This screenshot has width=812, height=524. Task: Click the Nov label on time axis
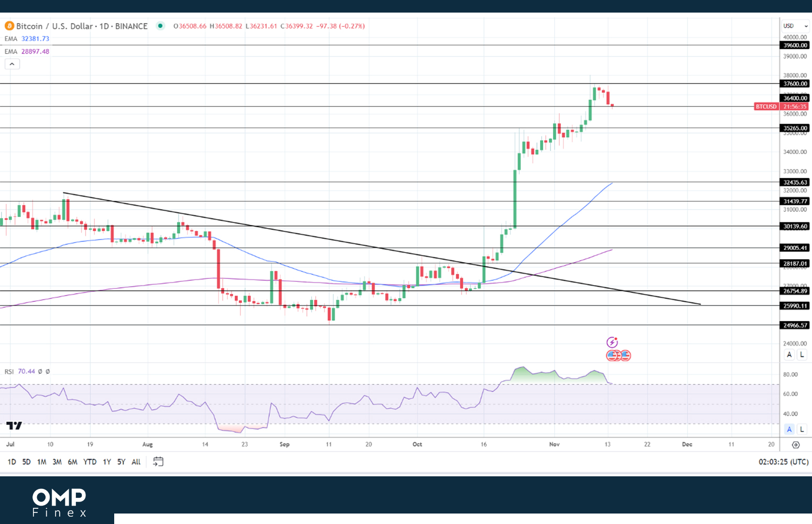(x=554, y=444)
